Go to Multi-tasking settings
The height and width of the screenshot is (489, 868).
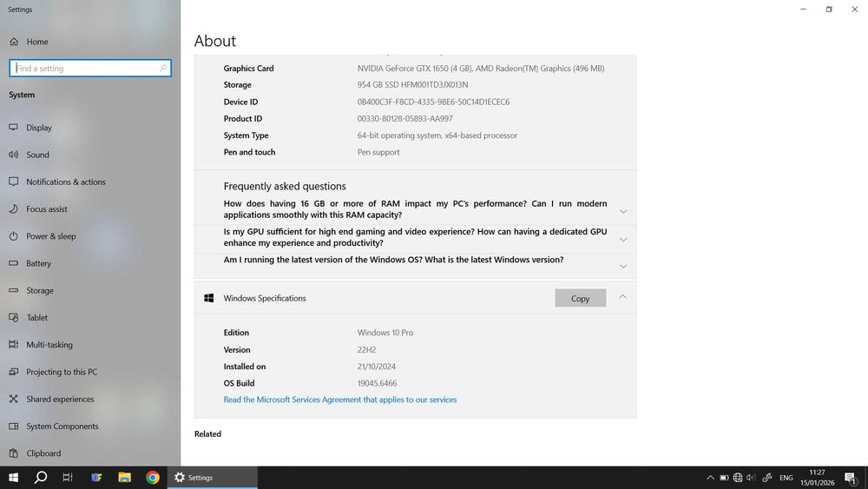point(49,345)
